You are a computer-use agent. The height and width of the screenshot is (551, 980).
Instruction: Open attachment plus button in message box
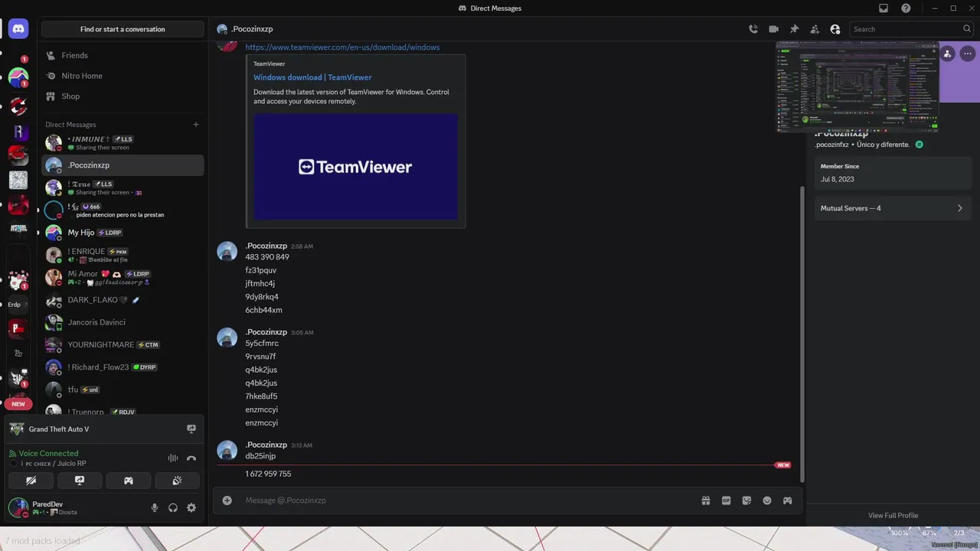pos(227,500)
